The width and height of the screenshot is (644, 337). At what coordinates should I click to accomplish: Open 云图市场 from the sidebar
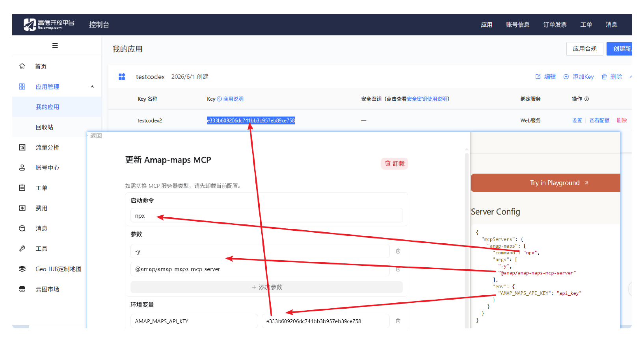(x=47, y=289)
